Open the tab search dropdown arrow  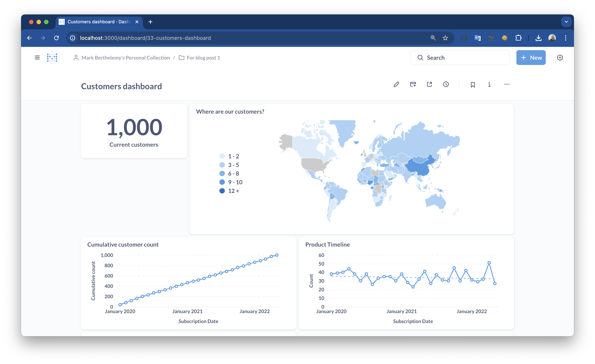point(566,22)
